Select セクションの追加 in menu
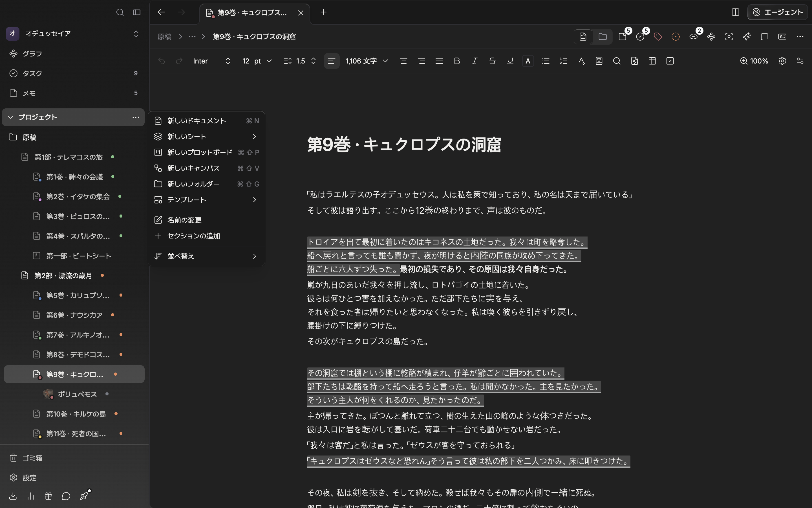 (x=206, y=236)
